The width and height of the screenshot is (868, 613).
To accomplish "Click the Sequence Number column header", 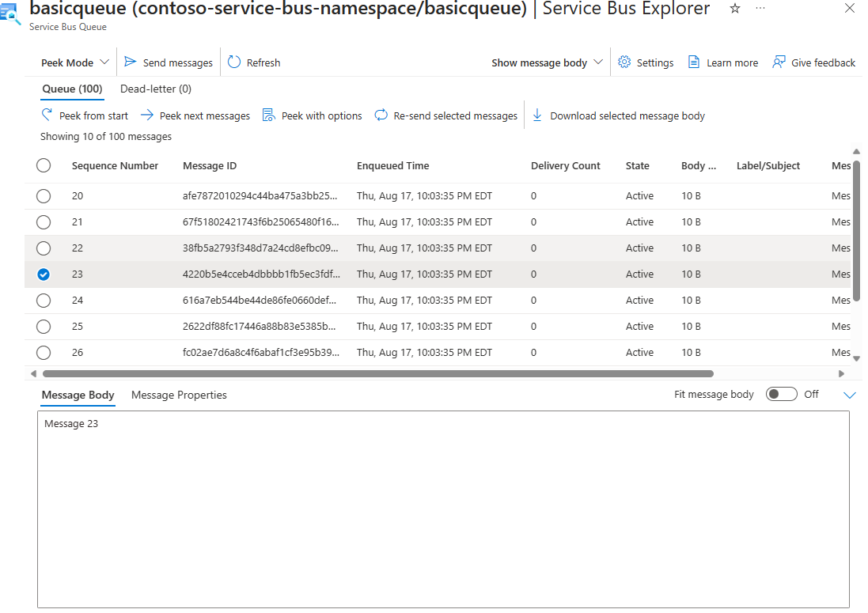I will coord(116,165).
